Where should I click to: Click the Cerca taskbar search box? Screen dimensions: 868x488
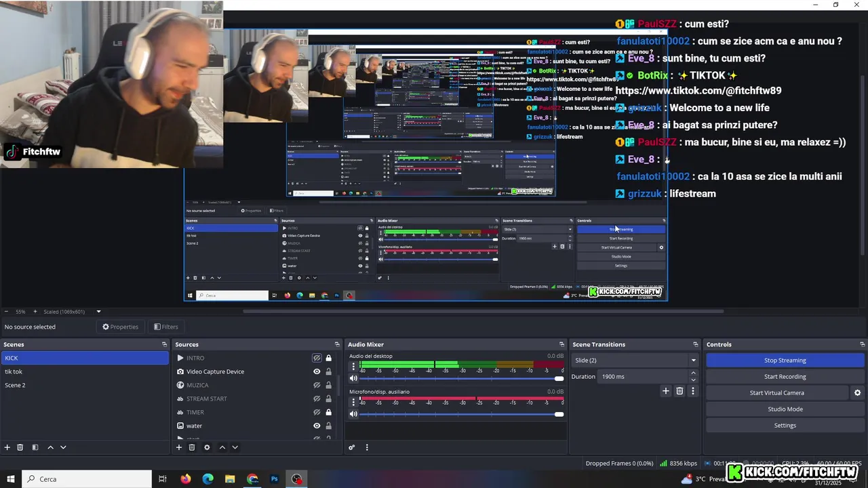coord(87,479)
